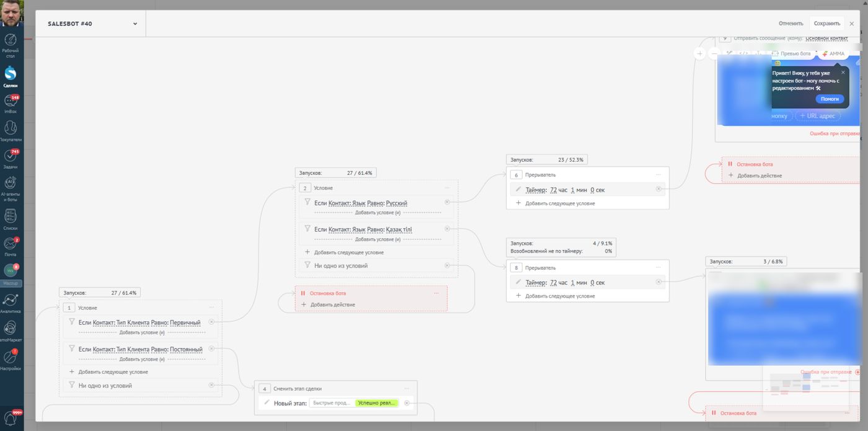
Task: Click Сохранить to save the bot
Action: pyautogui.click(x=827, y=24)
